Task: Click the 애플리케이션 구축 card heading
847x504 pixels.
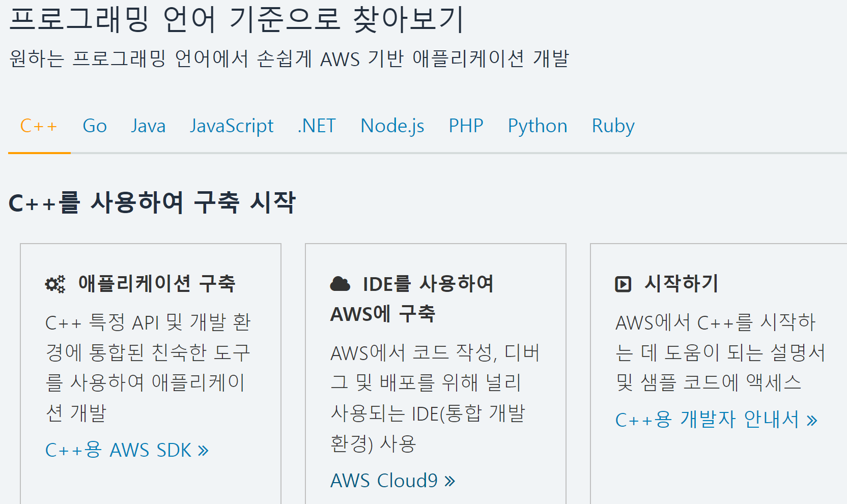Action: (x=156, y=283)
